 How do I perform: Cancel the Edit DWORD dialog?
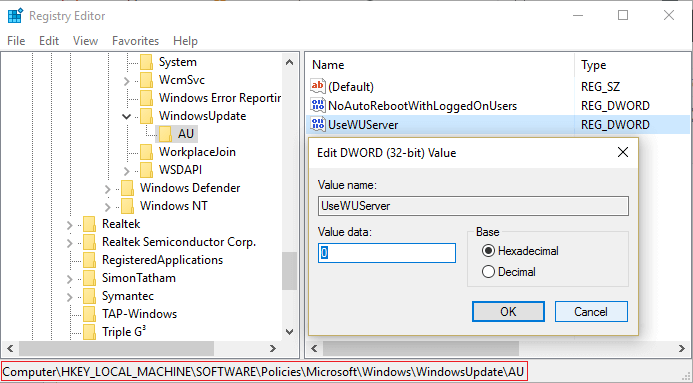591,311
